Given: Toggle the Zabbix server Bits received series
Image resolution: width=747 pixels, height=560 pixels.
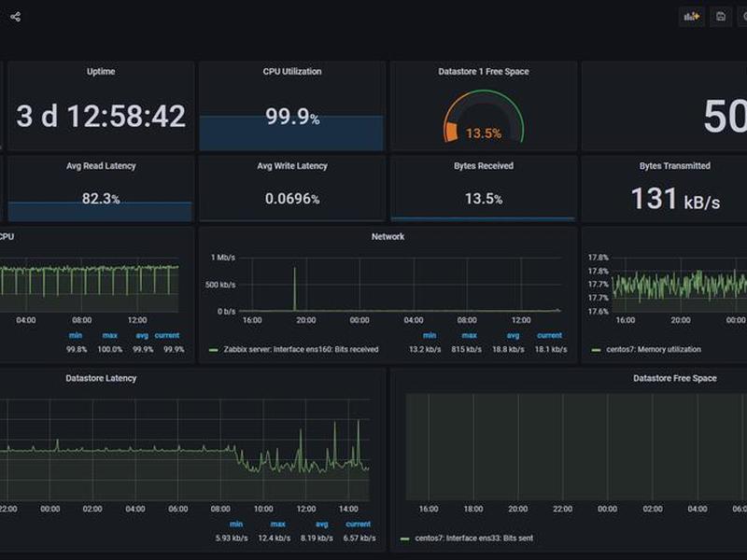Looking at the screenshot, I should (301, 349).
